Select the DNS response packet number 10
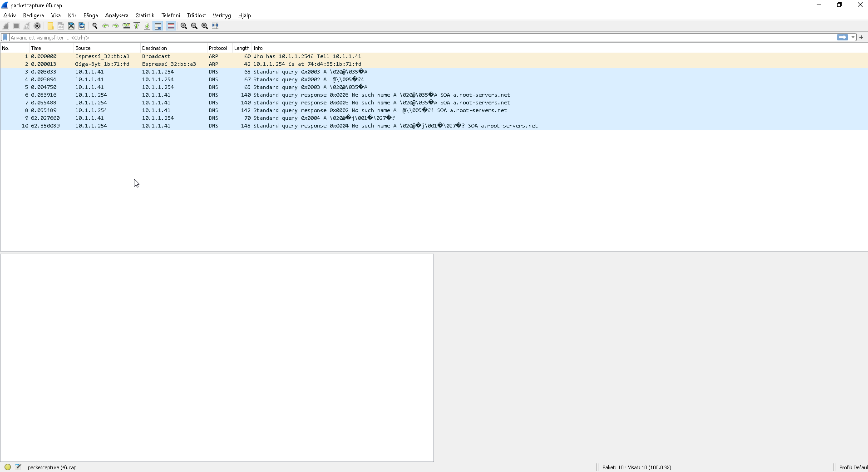Image resolution: width=868 pixels, height=472 pixels. coord(182,126)
